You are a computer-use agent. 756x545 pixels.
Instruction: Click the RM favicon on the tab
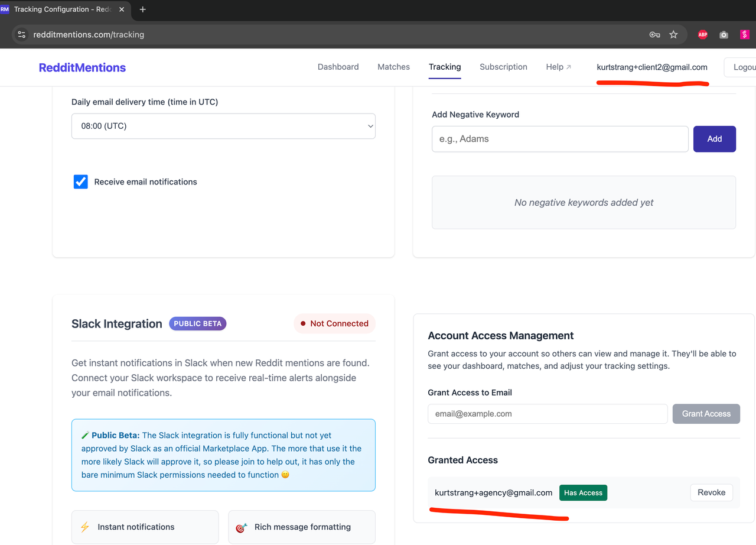[x=5, y=9]
